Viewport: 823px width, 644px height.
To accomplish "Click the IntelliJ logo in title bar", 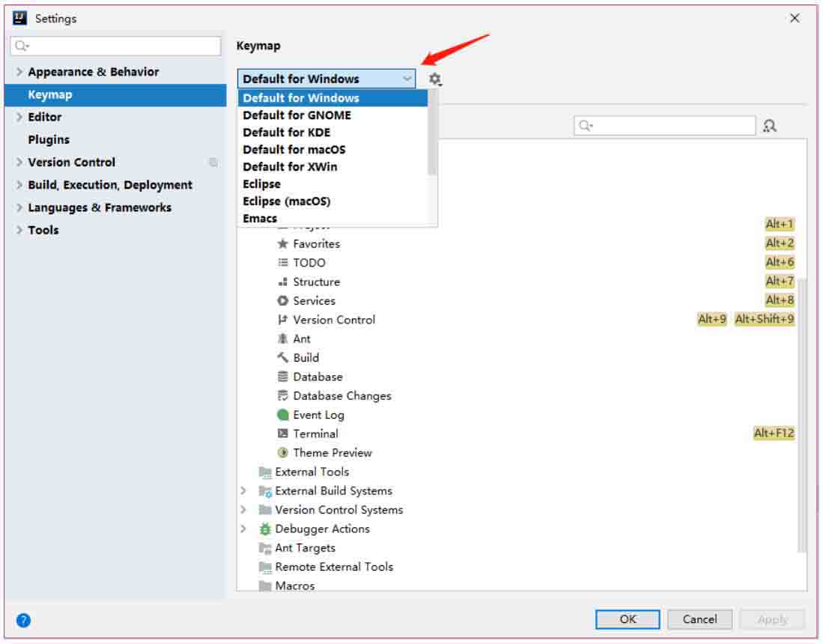I will click(x=20, y=18).
